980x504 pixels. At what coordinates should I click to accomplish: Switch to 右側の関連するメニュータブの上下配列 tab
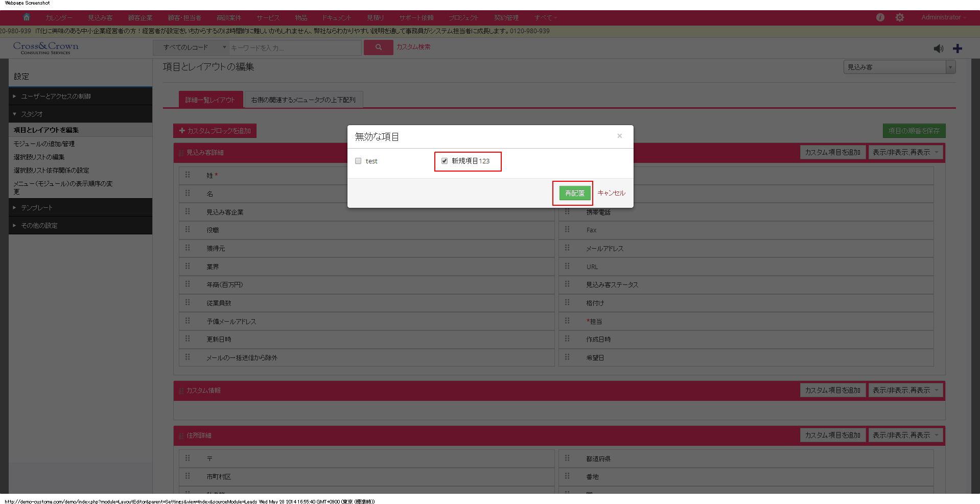(x=303, y=100)
